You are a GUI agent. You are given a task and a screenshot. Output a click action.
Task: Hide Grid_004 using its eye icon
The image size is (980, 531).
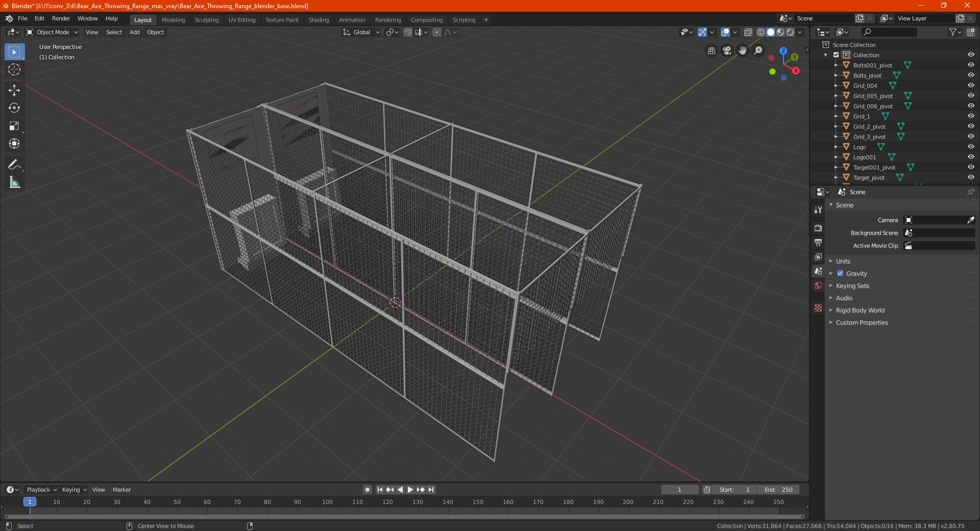pos(971,85)
